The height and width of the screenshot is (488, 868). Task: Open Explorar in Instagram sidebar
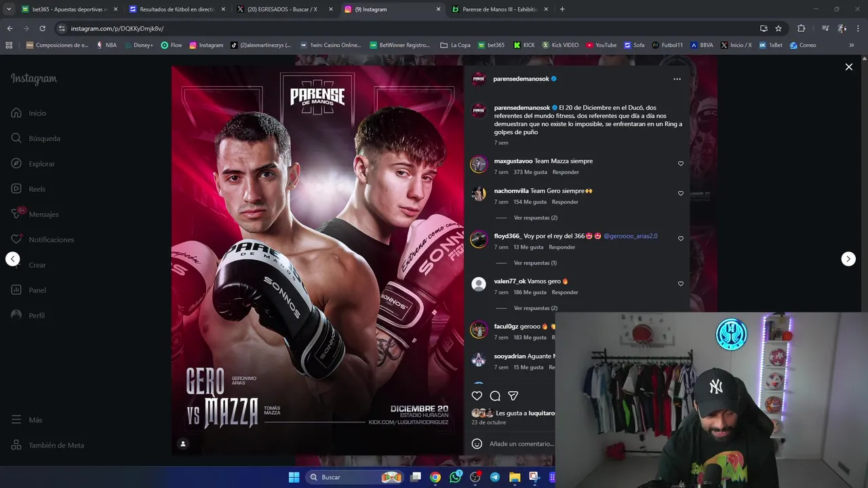pos(33,164)
